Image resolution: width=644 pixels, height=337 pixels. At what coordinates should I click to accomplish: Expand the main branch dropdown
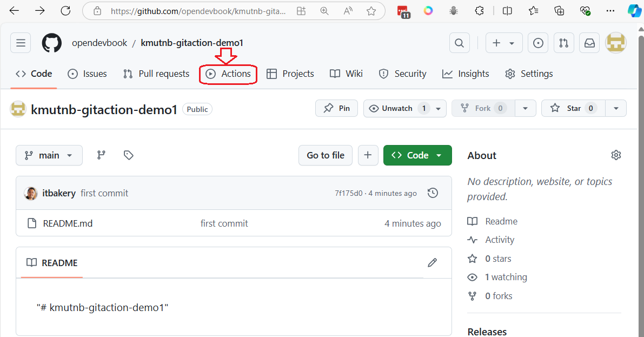point(49,155)
